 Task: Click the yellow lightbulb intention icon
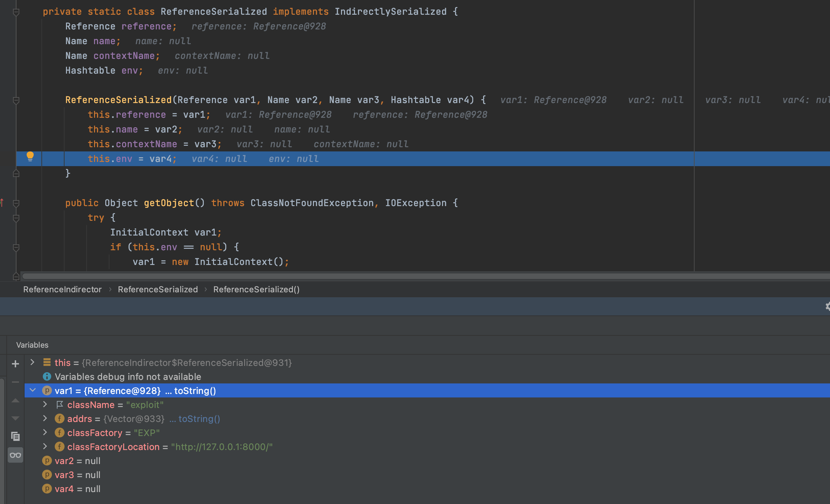[30, 156]
